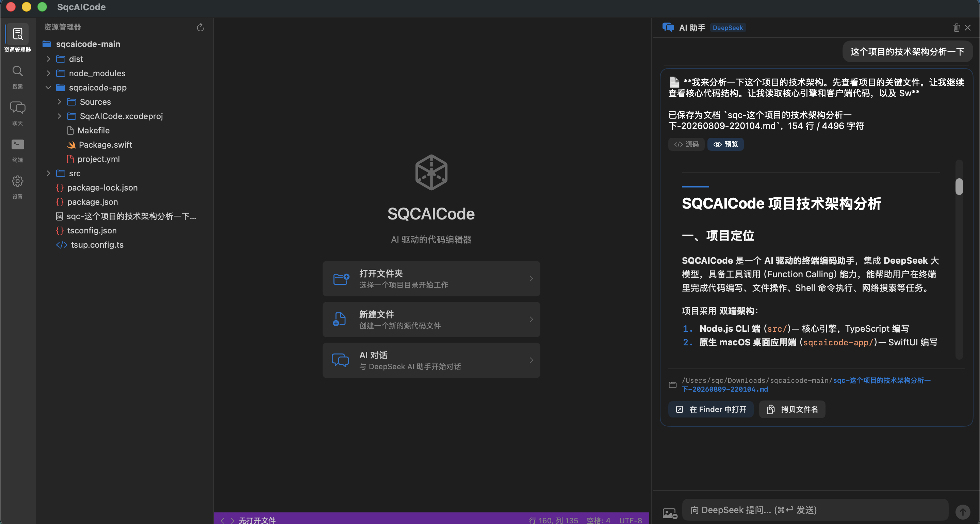Open sqc-这个项目的技术架构分析一下 markdown file

(x=131, y=216)
